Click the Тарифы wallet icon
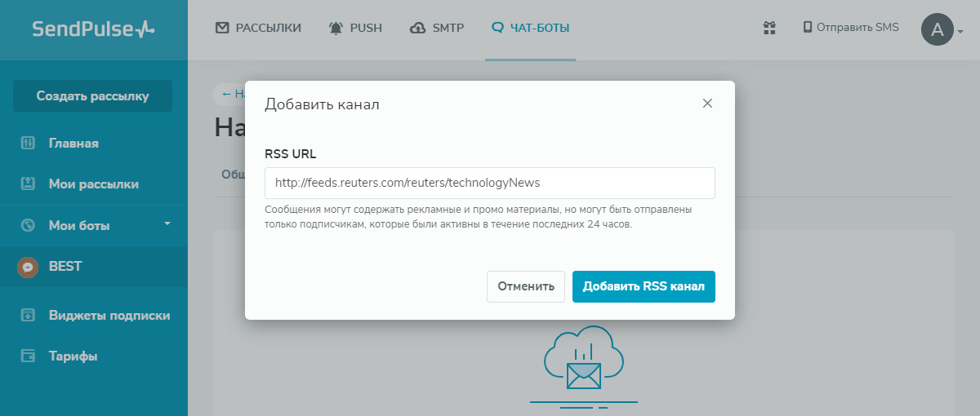Image resolution: width=980 pixels, height=416 pixels. (x=28, y=356)
